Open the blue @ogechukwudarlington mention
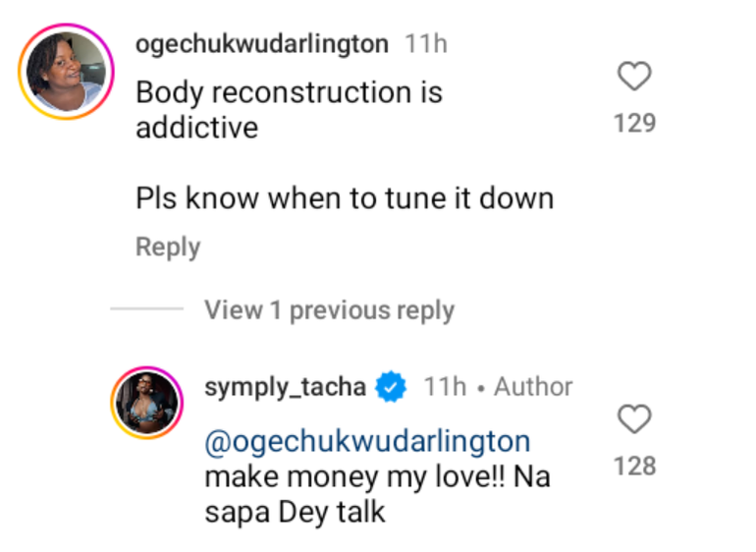The height and width of the screenshot is (552, 756). click(x=366, y=441)
